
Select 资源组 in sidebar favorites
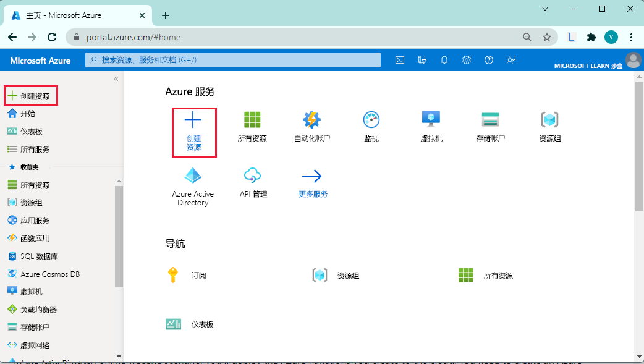tap(25, 203)
